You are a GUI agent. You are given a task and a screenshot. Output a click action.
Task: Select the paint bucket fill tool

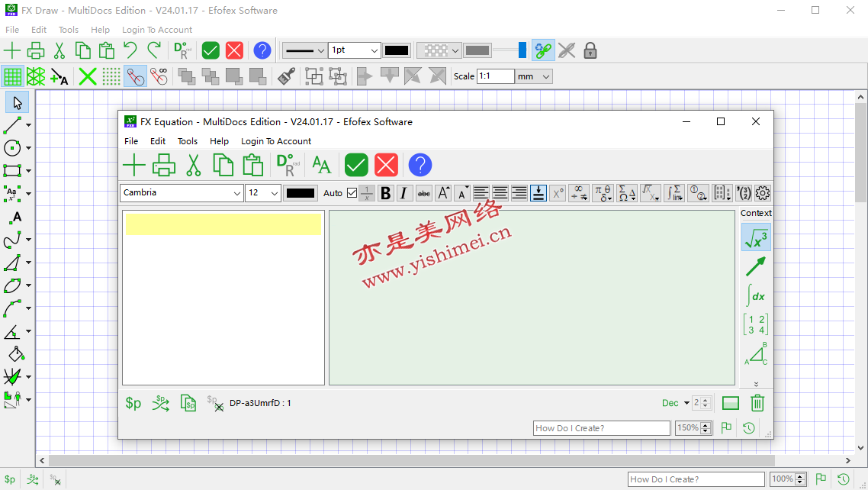tap(16, 354)
